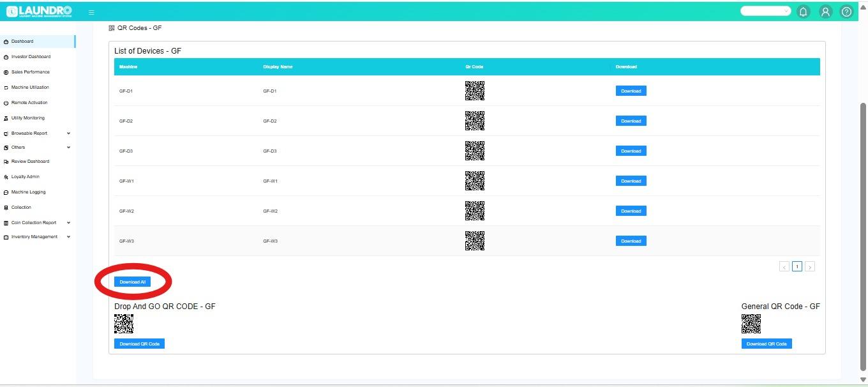Click the Machine Utilization sidebar icon
868x387 pixels.
(6, 87)
